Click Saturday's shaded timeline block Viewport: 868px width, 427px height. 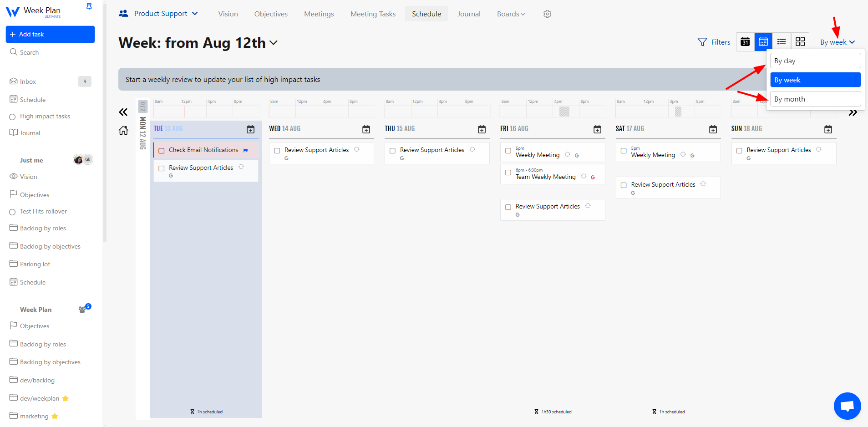678,111
